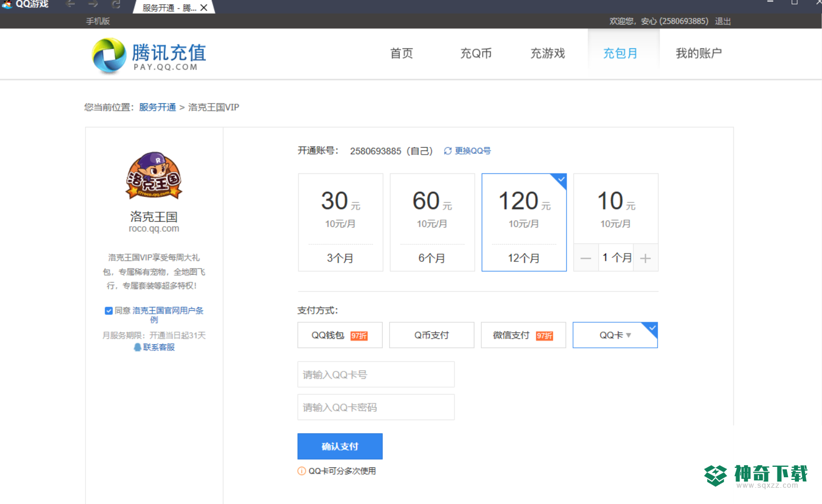Click the refresh icon beside 更换QQ号
The image size is (822, 504).
(x=448, y=151)
